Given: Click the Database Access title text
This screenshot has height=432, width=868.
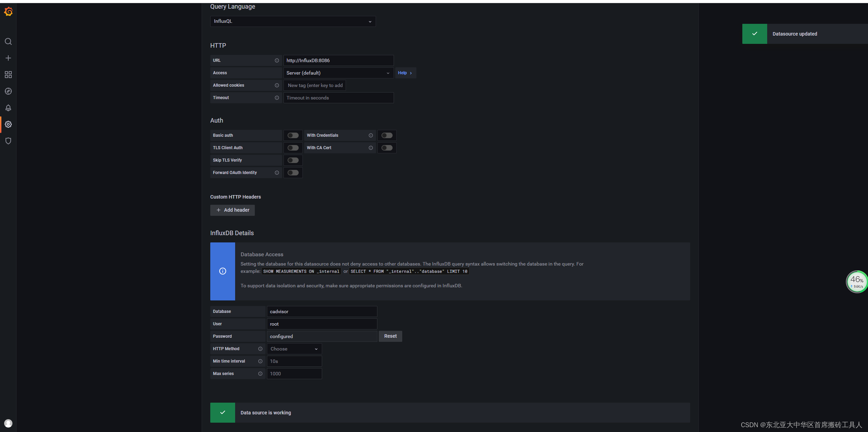Looking at the screenshot, I should click(262, 255).
